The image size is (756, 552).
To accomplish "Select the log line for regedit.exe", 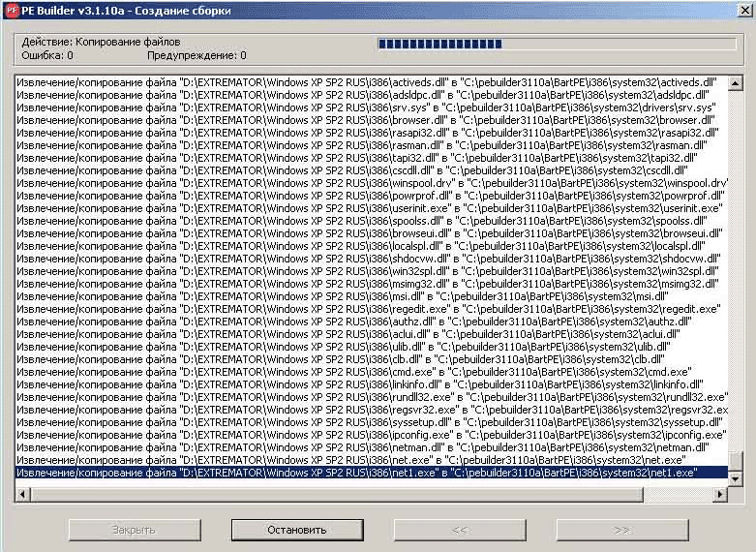I will 372,308.
